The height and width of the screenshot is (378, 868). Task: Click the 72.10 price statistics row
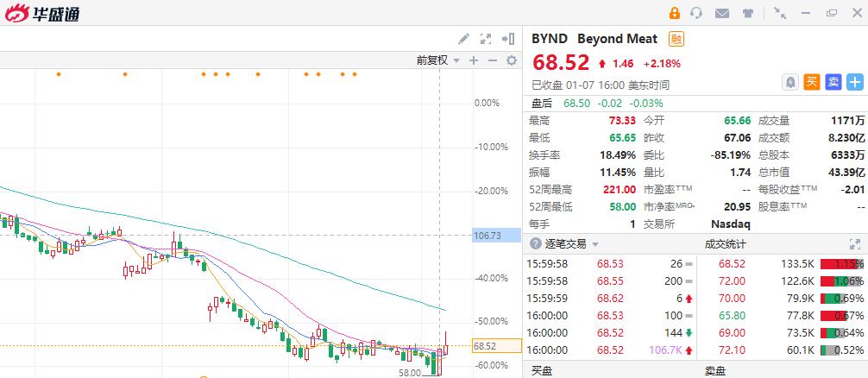click(782, 350)
